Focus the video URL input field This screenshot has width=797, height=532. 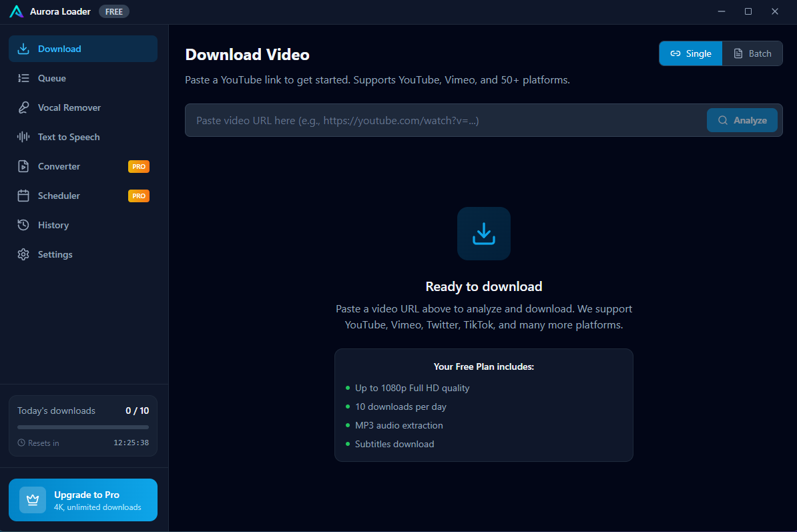(445, 121)
